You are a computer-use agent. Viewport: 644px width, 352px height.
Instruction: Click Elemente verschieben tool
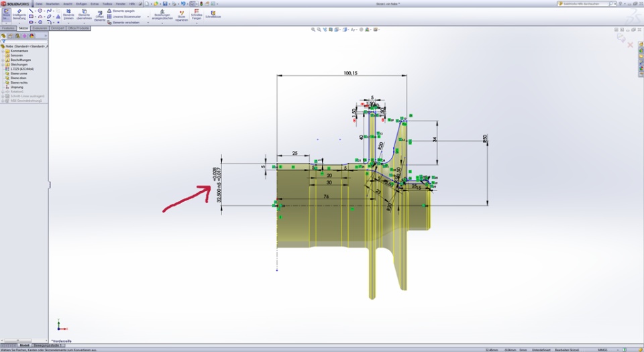[123, 23]
